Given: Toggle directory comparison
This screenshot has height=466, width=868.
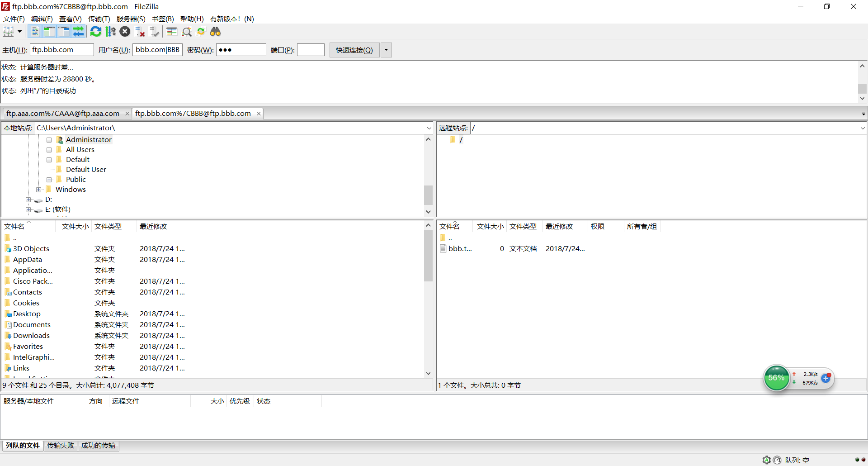Looking at the screenshot, I should tap(187, 32).
